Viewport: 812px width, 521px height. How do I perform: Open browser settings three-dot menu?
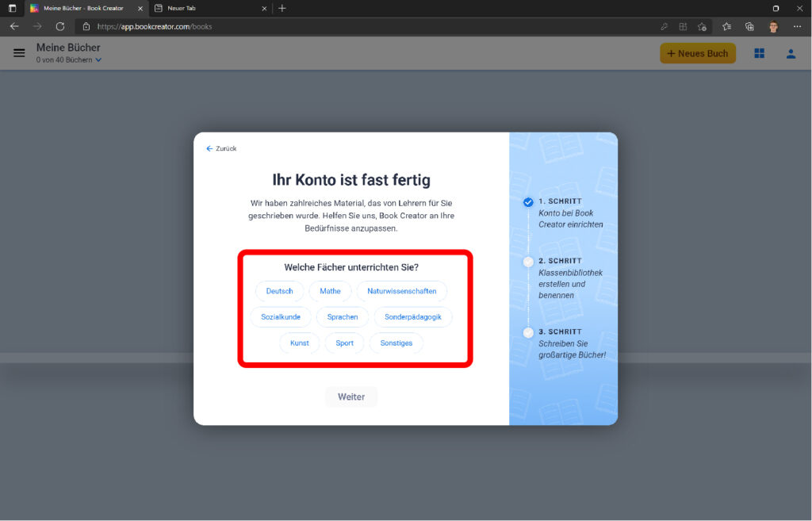[x=797, y=26]
